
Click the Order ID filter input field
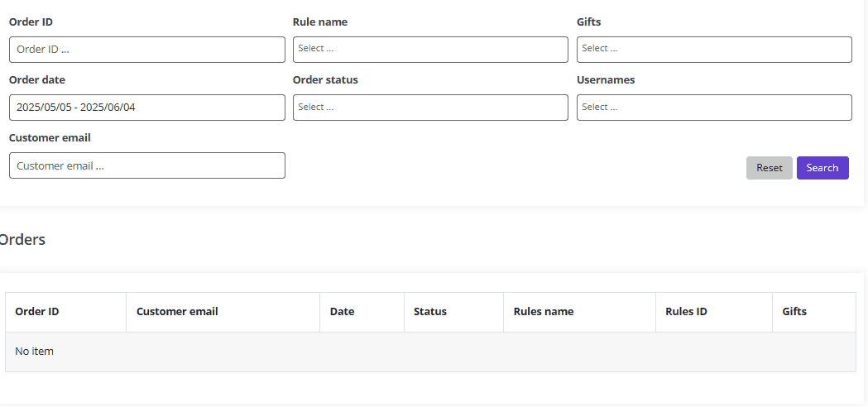coord(146,50)
